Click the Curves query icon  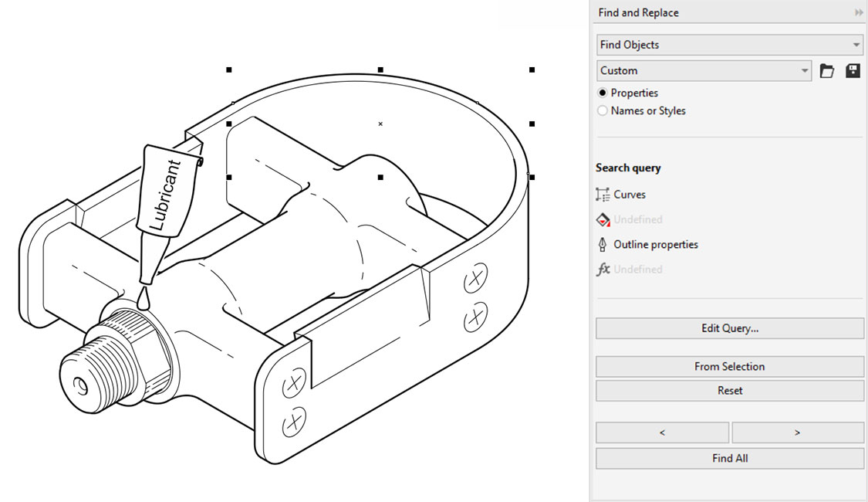(x=603, y=195)
